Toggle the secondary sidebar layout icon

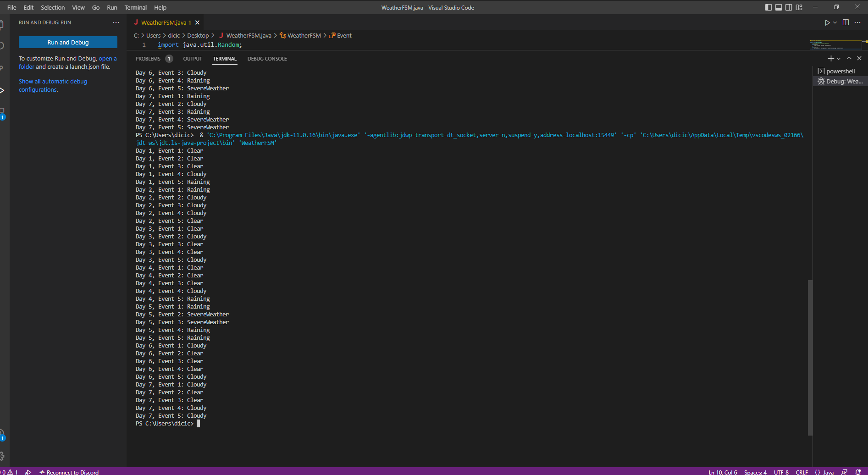click(789, 7)
